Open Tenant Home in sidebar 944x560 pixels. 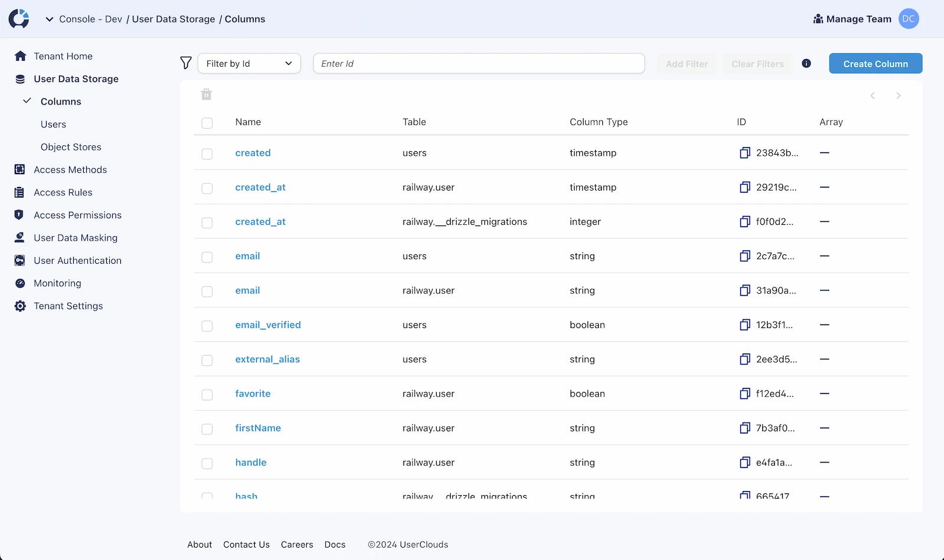coord(63,56)
